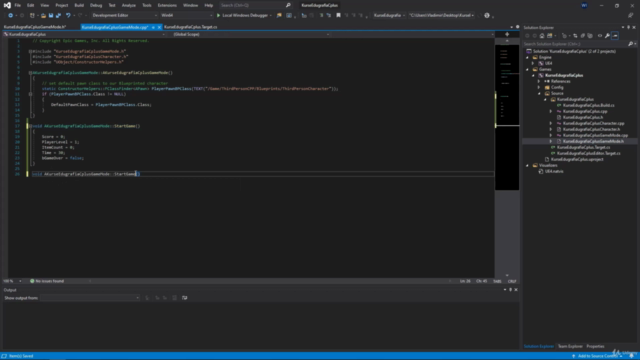Click the Visual Studio logo icon
Image resolution: width=640 pixels, height=360 pixels.
pyautogui.click(x=7, y=5)
